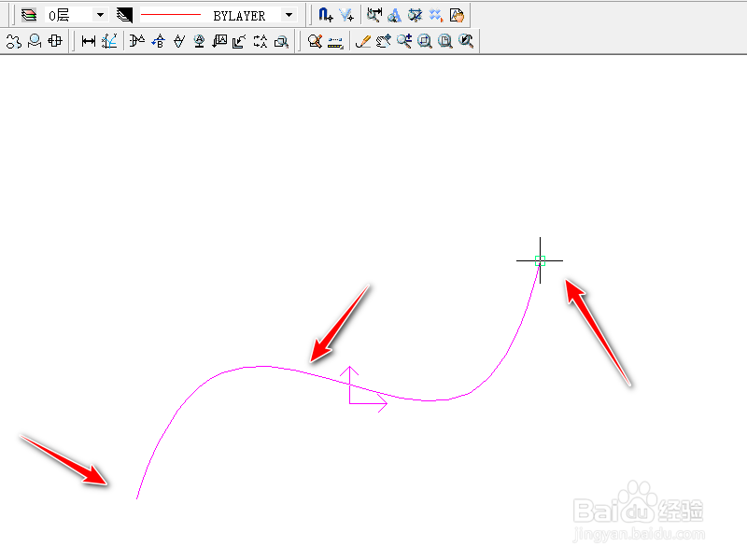Viewport: 747px width, 560px height.
Task: Click the document with hand icon
Action: coord(457,15)
